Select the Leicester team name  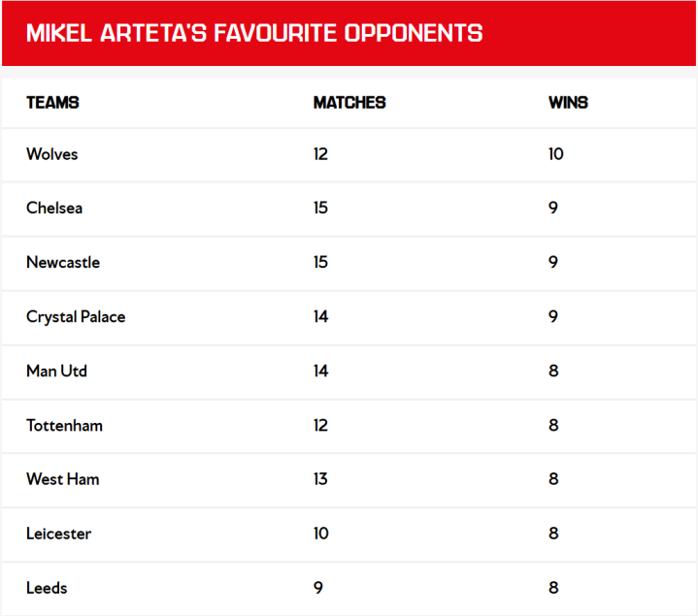(59, 534)
